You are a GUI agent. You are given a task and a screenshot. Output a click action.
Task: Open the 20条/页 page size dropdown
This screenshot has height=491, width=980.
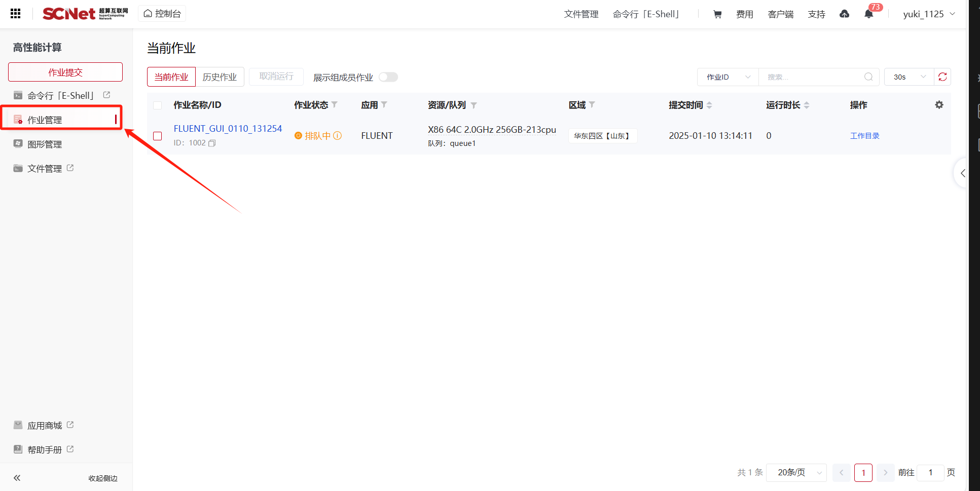pyautogui.click(x=796, y=472)
